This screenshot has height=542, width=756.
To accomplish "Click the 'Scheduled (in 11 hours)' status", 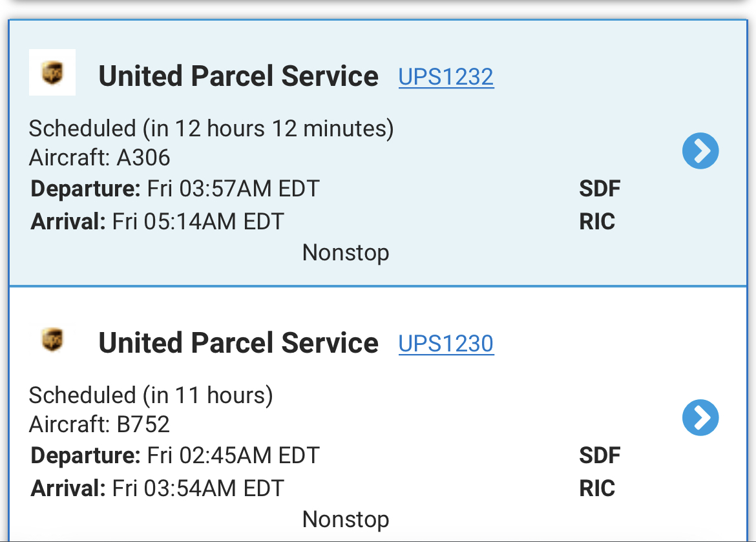I will click(x=151, y=395).
